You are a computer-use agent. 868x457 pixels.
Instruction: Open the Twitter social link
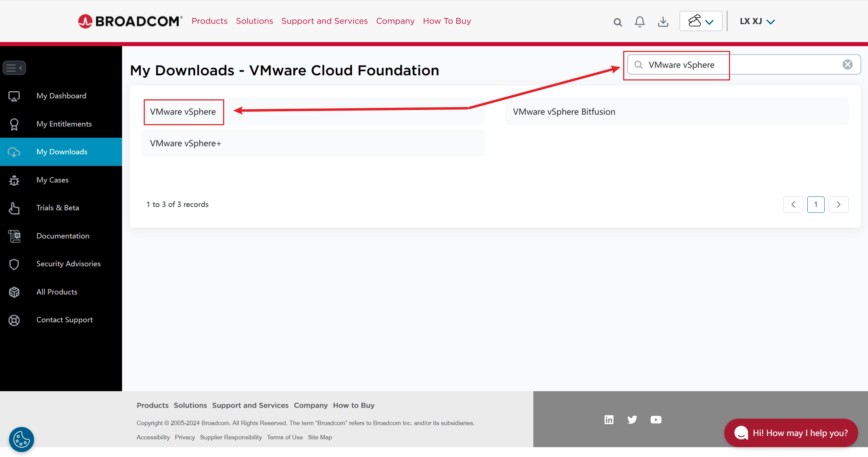(x=632, y=420)
